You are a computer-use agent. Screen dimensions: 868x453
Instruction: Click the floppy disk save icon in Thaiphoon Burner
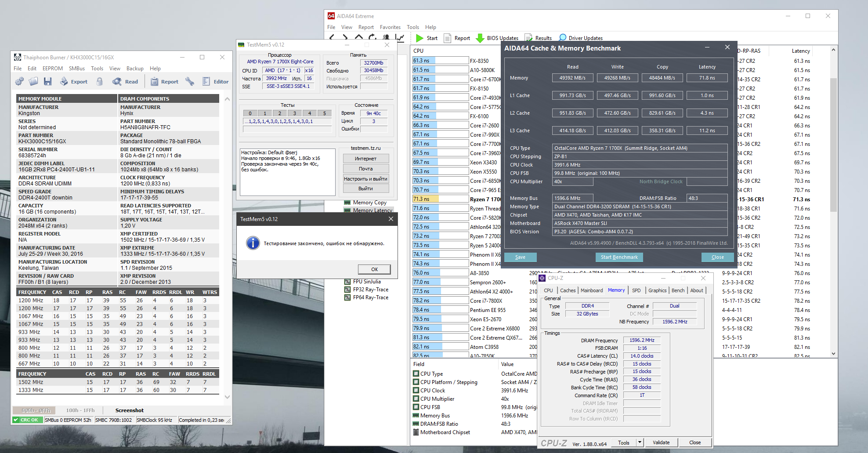point(48,81)
